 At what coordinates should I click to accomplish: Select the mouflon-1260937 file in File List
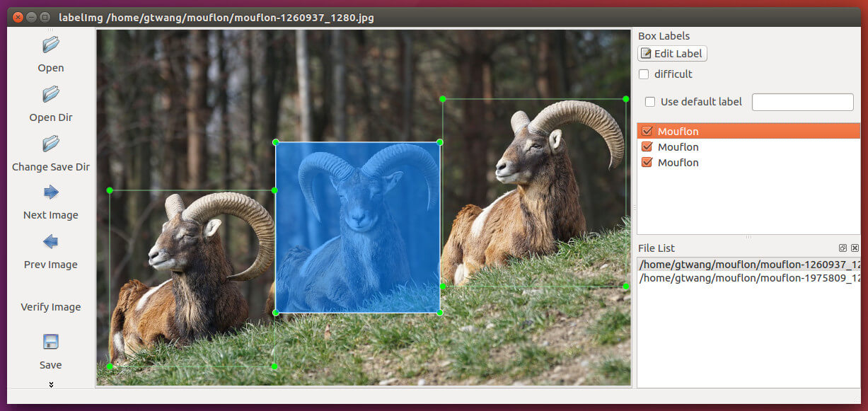[x=748, y=265]
